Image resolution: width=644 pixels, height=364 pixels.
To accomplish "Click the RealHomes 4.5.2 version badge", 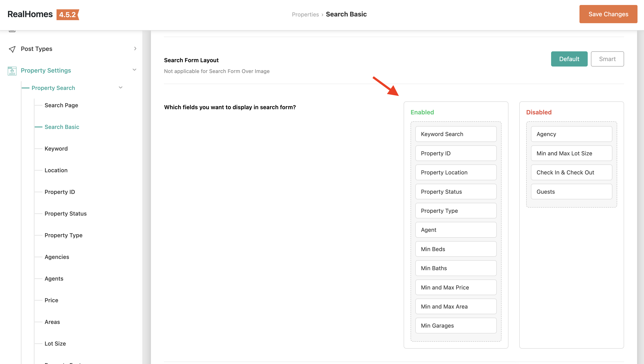I will (68, 15).
